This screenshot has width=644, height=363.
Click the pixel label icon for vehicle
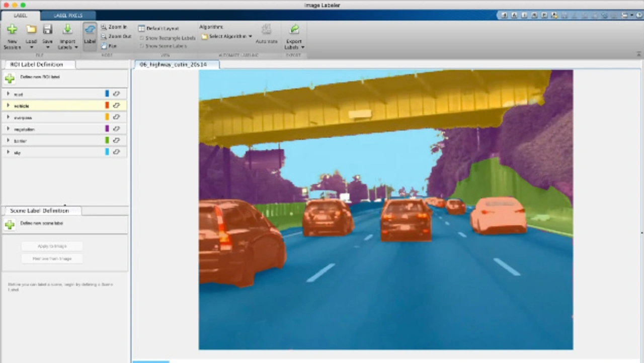116,106
